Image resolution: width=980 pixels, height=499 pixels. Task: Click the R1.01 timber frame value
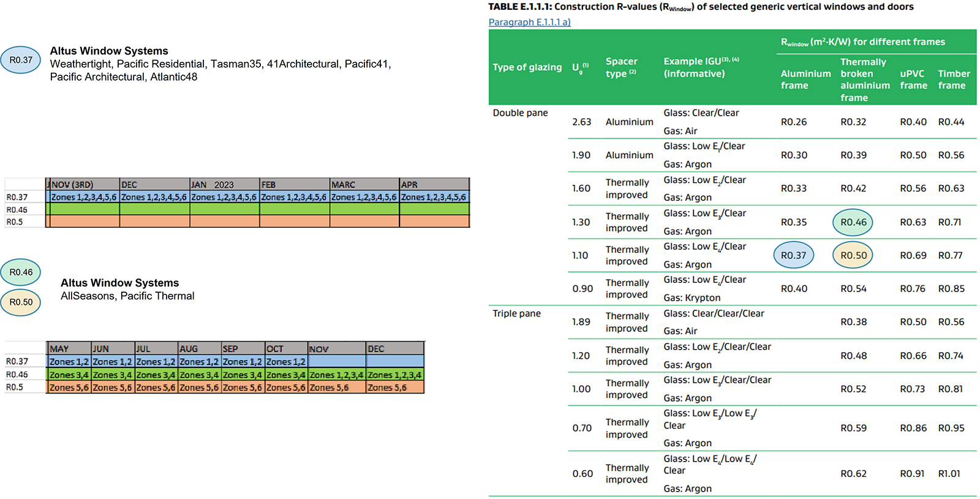tap(949, 473)
